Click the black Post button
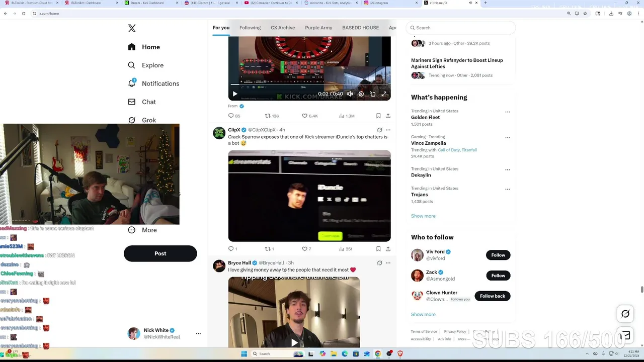 pos(160,253)
